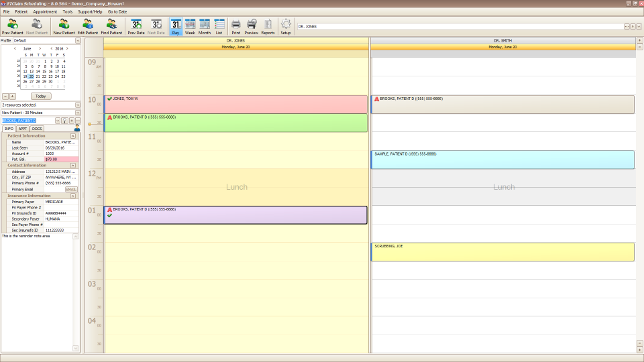The height and width of the screenshot is (362, 644).
Task: Switch to Month view
Action: click(205, 26)
